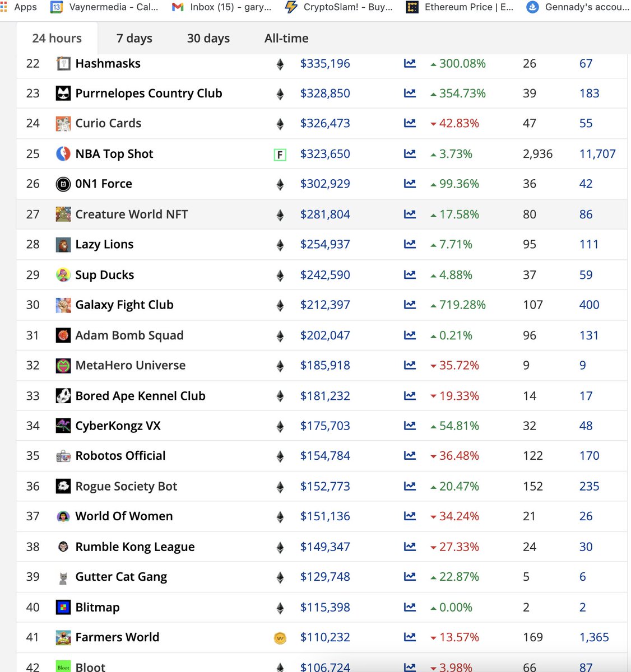The image size is (631, 672).
Task: Select the All-time tab
Action: click(286, 38)
